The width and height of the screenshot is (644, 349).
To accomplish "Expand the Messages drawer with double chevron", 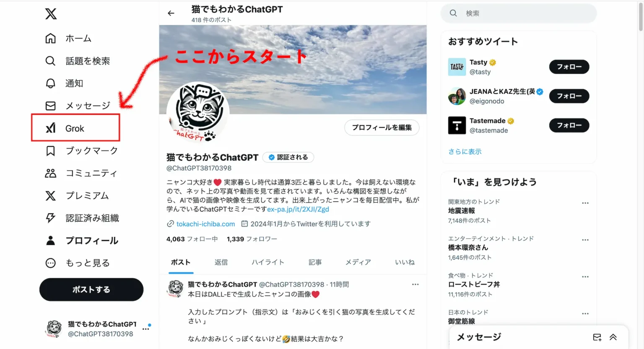I will click(613, 337).
